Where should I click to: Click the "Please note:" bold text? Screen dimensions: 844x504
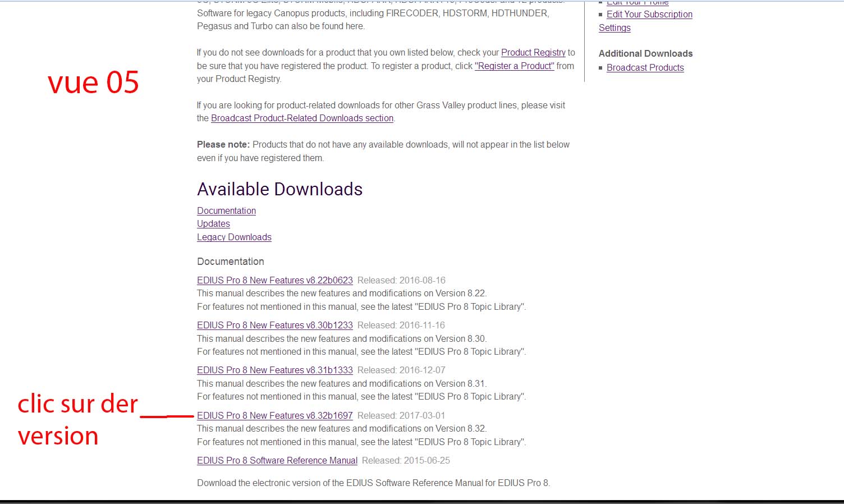223,144
